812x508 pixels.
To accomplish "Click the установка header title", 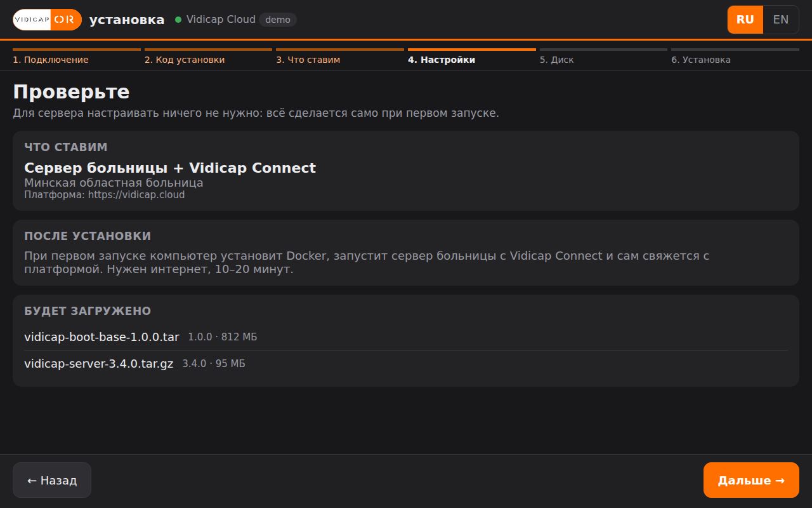I will click(127, 20).
